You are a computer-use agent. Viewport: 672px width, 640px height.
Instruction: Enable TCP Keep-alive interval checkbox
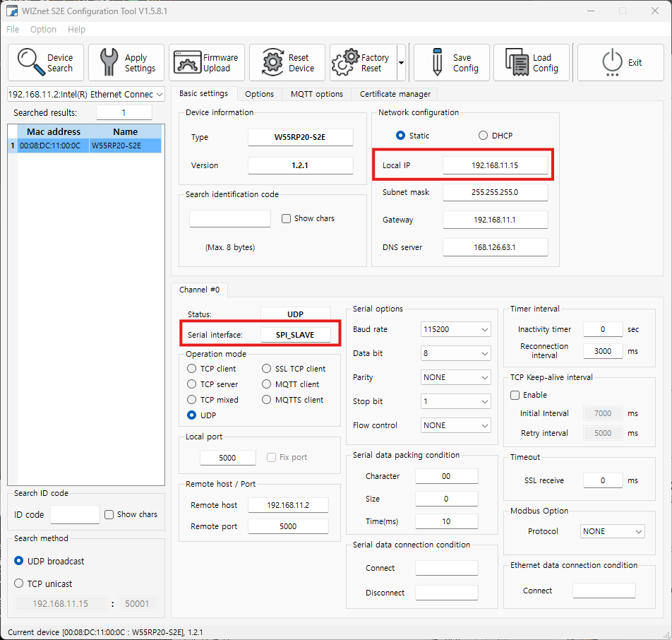tap(515, 395)
